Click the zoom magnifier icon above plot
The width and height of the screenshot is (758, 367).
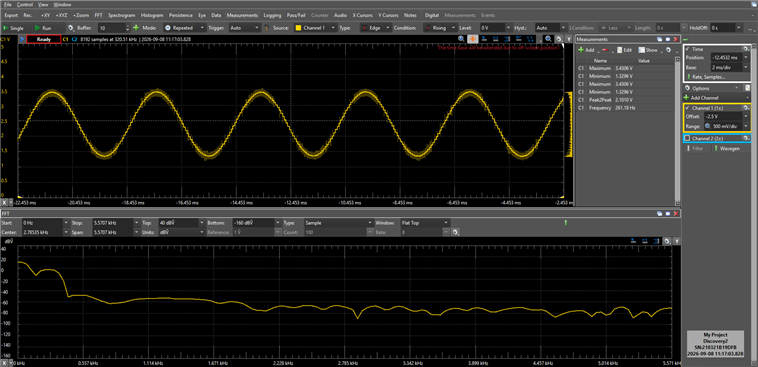(x=462, y=39)
